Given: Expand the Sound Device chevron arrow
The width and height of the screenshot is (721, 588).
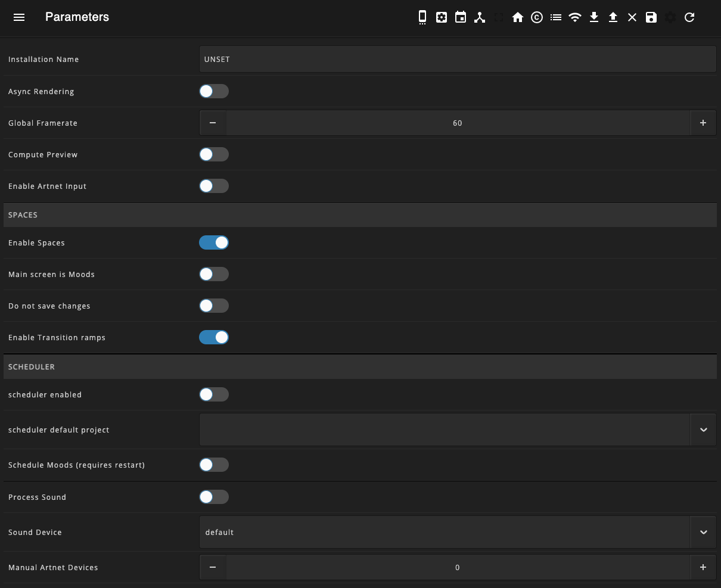Looking at the screenshot, I should click(703, 532).
